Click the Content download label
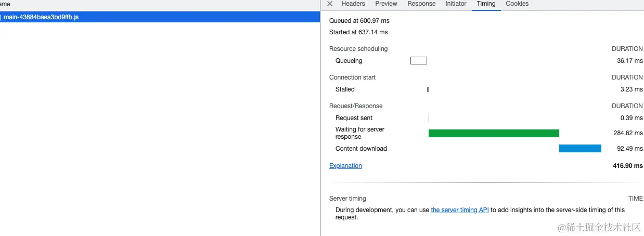 click(x=361, y=149)
